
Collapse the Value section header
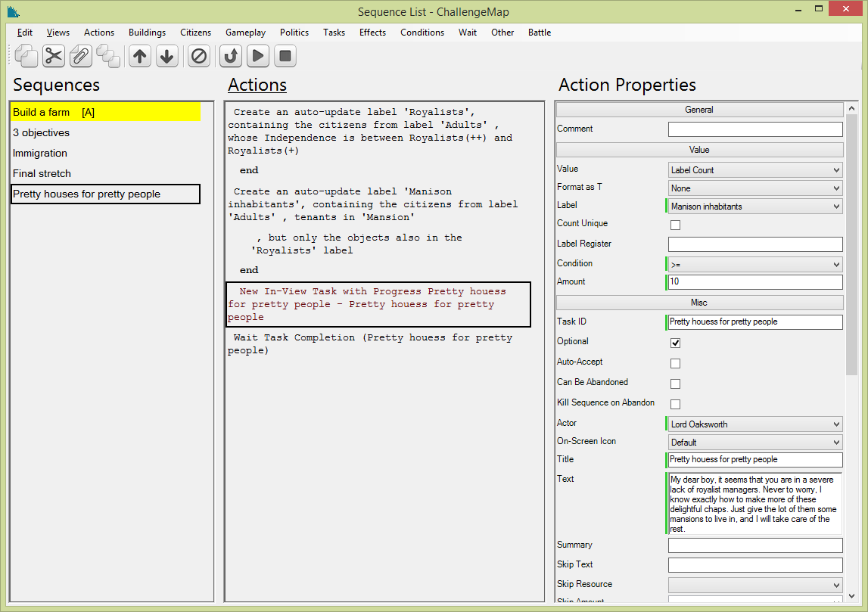pos(700,150)
